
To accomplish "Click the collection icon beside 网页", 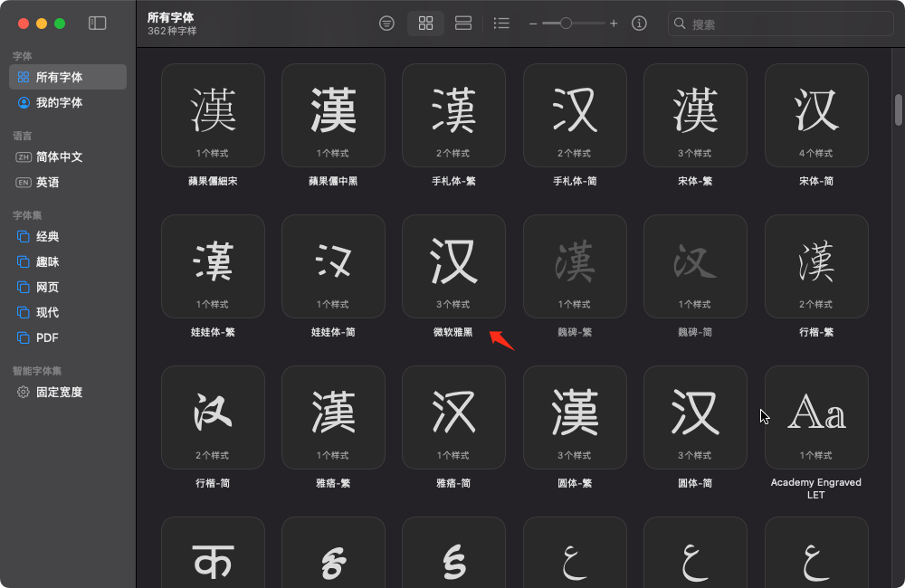I will click(24, 288).
